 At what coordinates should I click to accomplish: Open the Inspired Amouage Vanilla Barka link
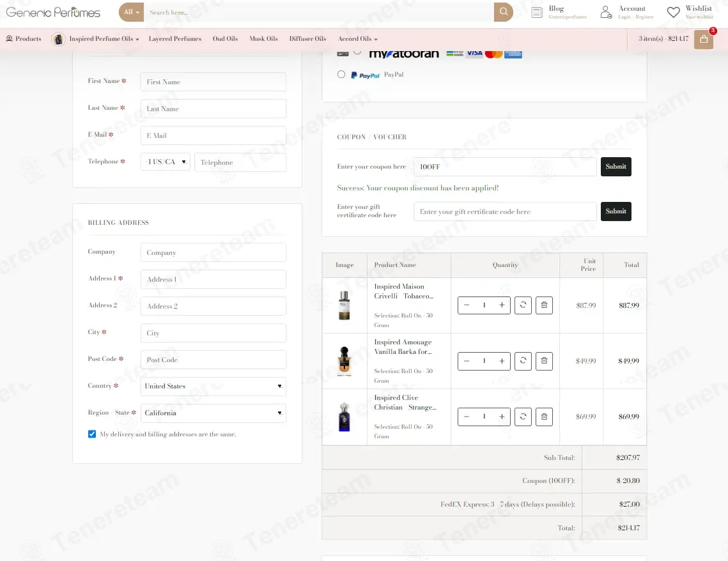pos(403,347)
